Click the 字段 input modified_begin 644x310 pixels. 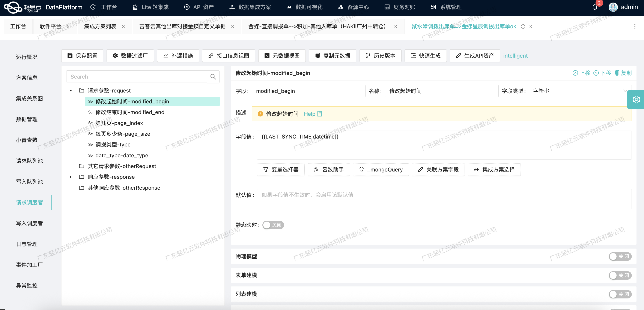(308, 91)
